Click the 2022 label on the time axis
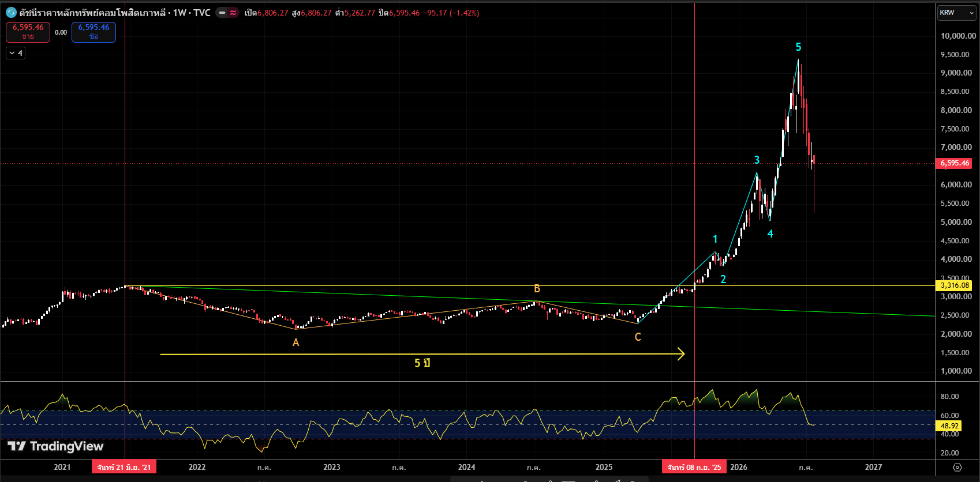Viewport: 980px width, 482px height. 197,467
